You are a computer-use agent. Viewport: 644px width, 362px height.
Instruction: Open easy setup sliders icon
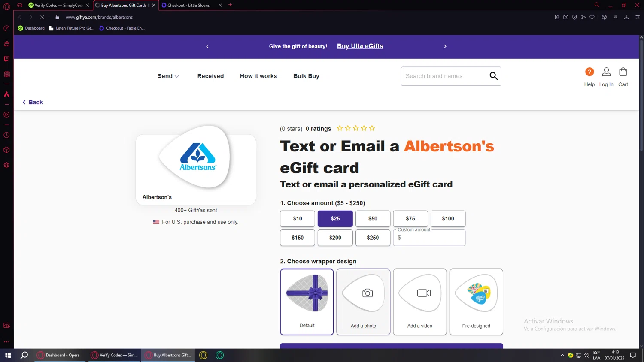click(x=638, y=17)
